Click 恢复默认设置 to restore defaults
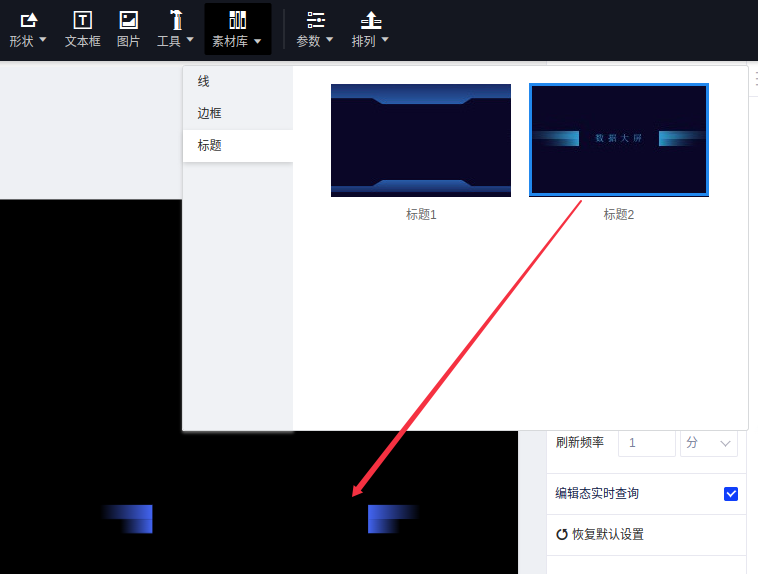758x574 pixels. coord(600,535)
